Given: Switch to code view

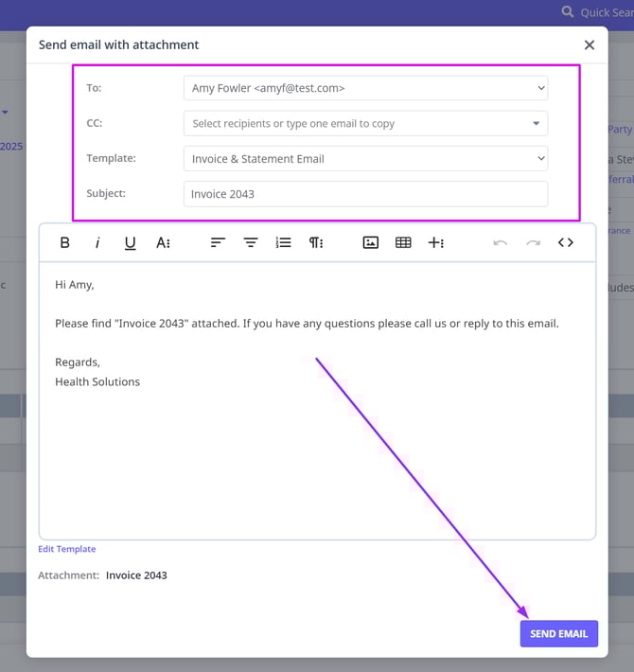Looking at the screenshot, I should pyautogui.click(x=566, y=242).
